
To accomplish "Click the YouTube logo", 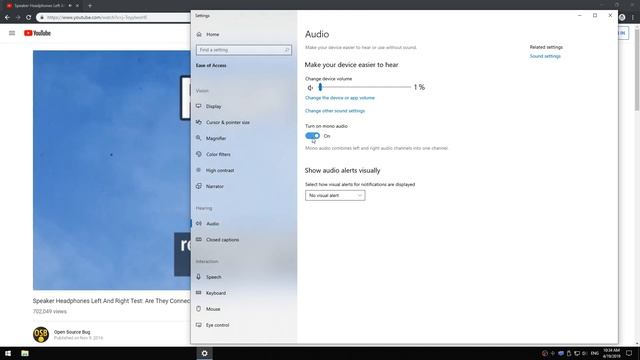I will point(37,33).
